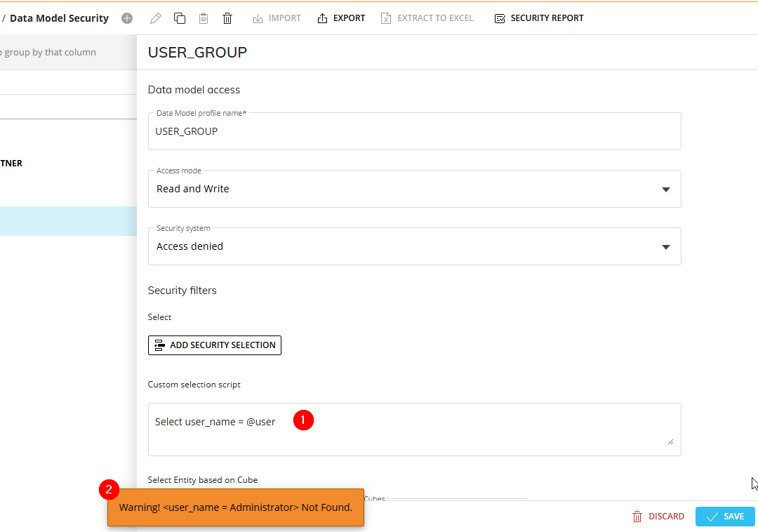The width and height of the screenshot is (758, 532).
Task: Click the Data Model profile name field
Action: 414,131
